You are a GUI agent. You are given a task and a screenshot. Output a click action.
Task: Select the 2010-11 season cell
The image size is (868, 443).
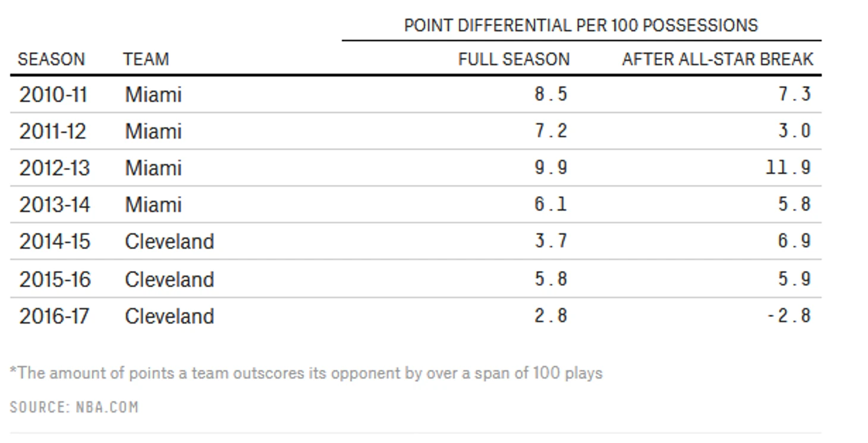pos(53,95)
